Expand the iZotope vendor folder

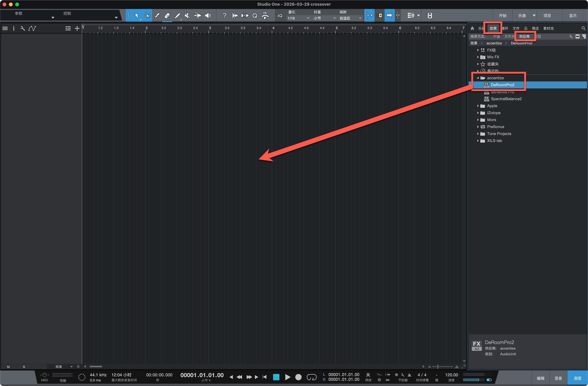click(478, 113)
